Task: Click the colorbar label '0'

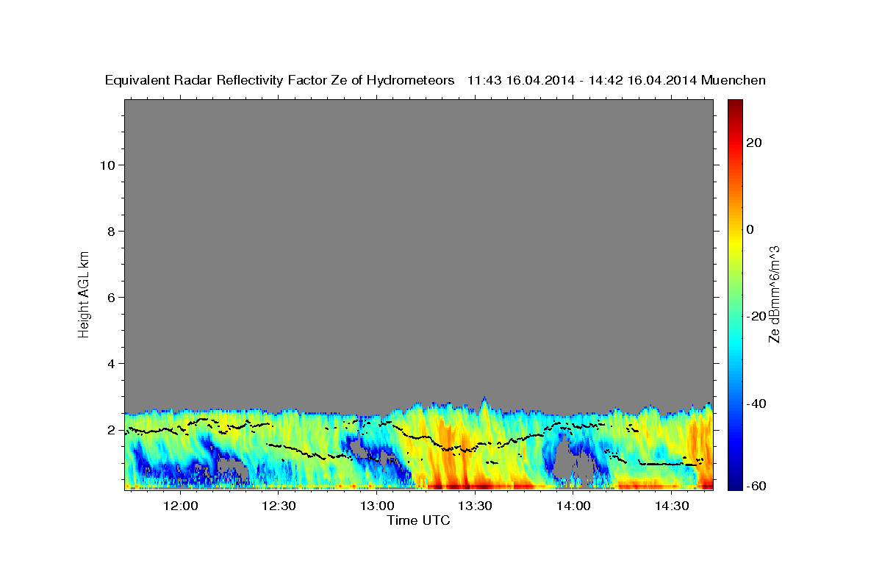Action: point(750,229)
